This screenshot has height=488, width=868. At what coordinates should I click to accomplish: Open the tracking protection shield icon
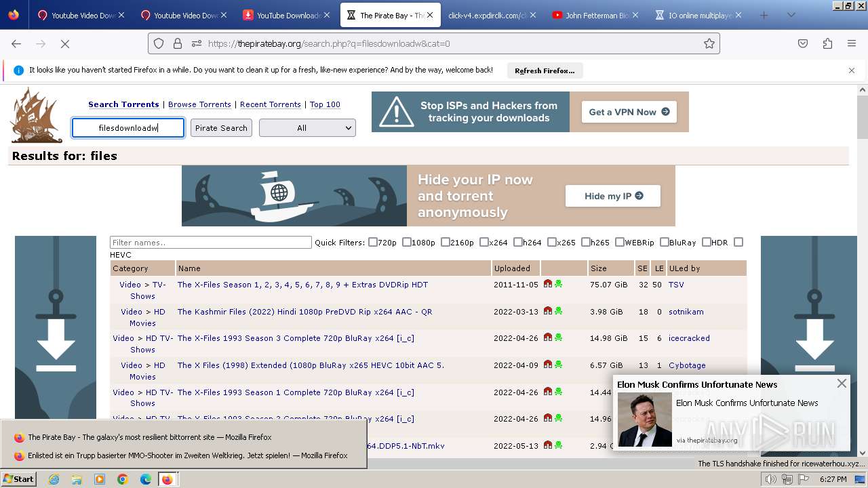coord(159,43)
